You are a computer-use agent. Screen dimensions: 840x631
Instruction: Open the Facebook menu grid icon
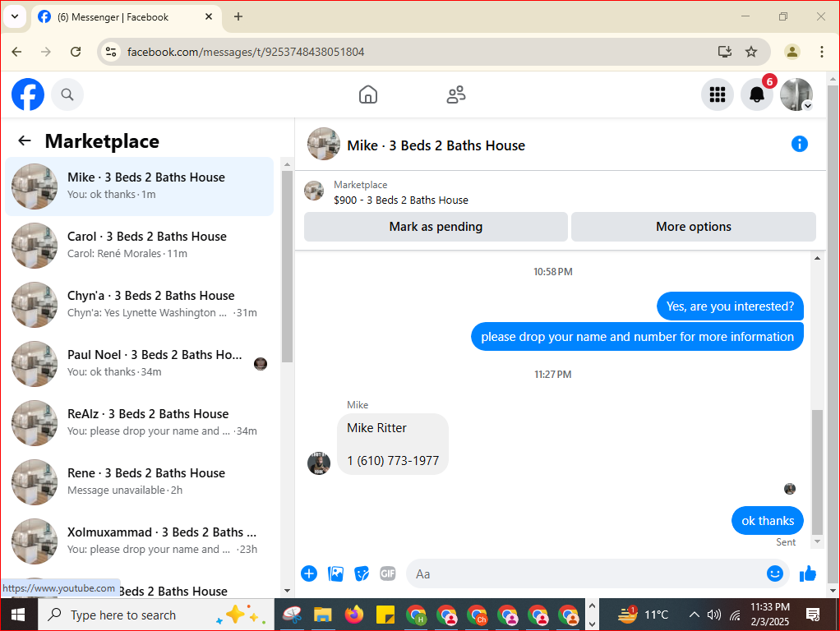point(718,94)
